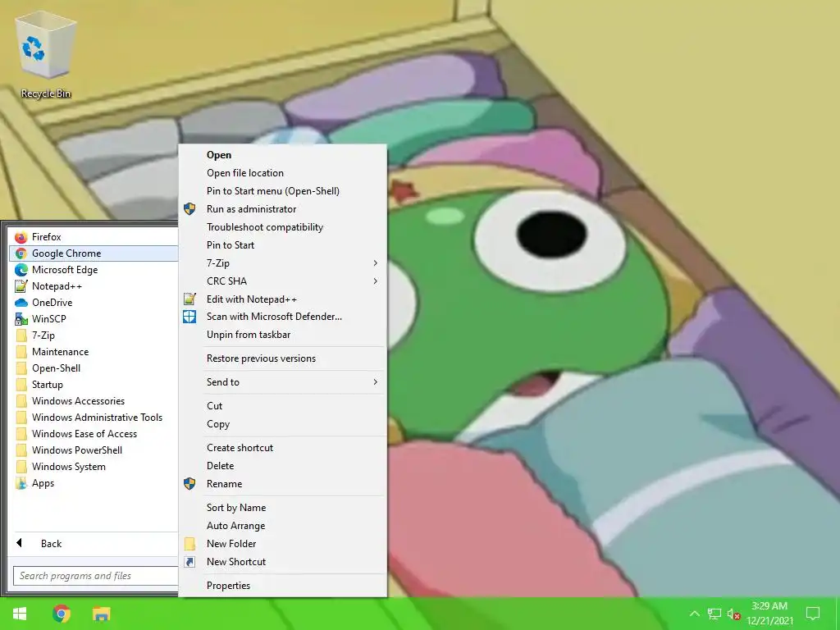Viewport: 840px width, 630px height.
Task: Select Restore previous versions
Action: pyautogui.click(x=282, y=358)
